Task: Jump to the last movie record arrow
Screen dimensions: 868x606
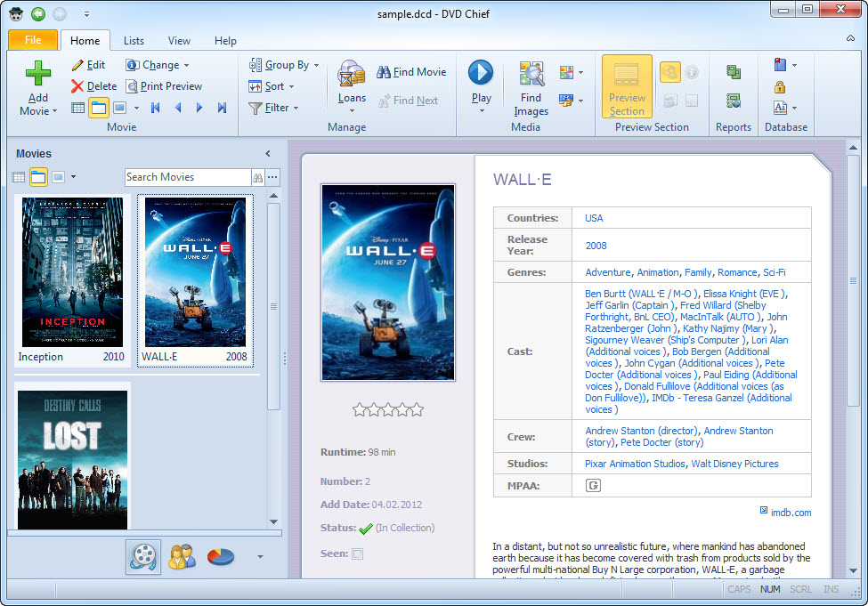Action: click(x=222, y=108)
